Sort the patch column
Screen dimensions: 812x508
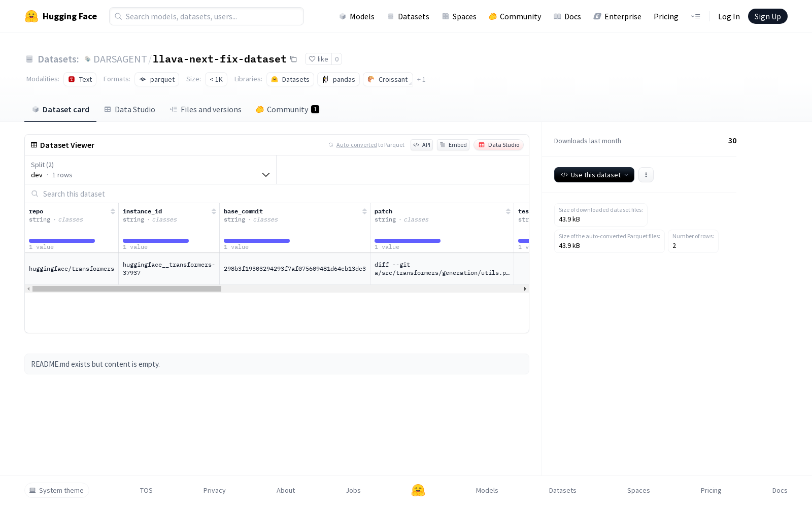point(508,211)
